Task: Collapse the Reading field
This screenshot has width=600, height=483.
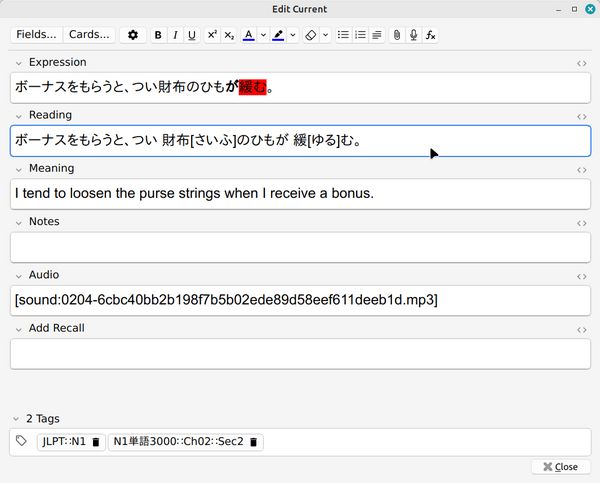Action: pyautogui.click(x=18, y=116)
